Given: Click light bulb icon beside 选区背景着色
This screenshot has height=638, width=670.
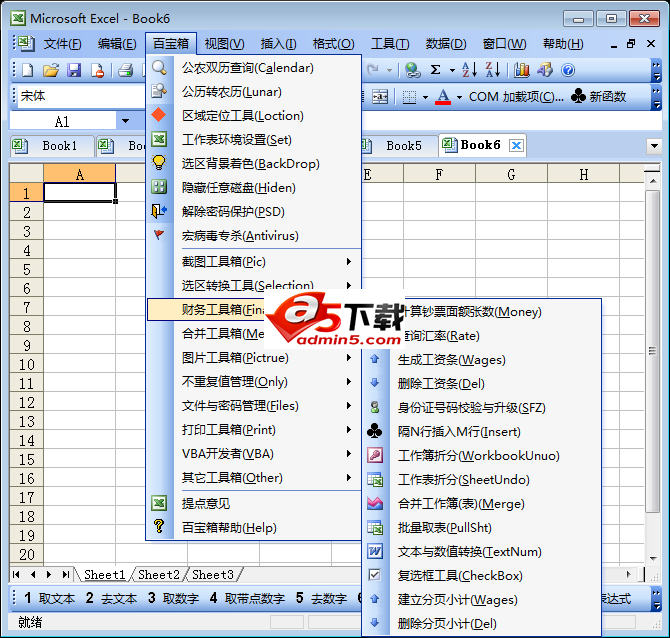Looking at the screenshot, I should click(x=159, y=163).
